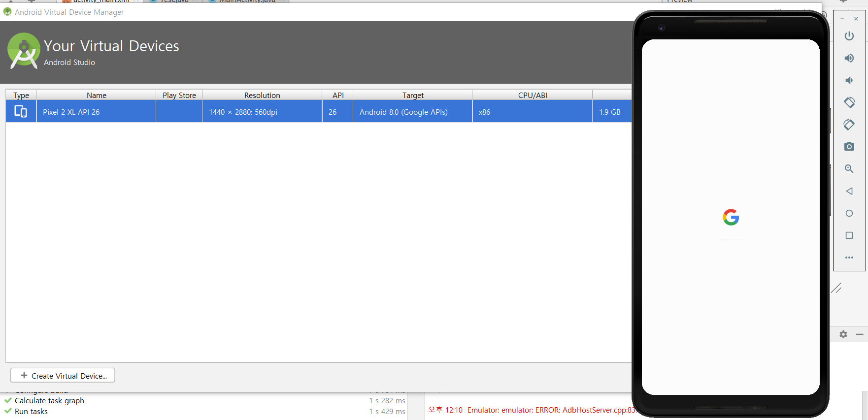Click the Google logo on emulator screen
Screen dimensions: 868x420
(731, 217)
